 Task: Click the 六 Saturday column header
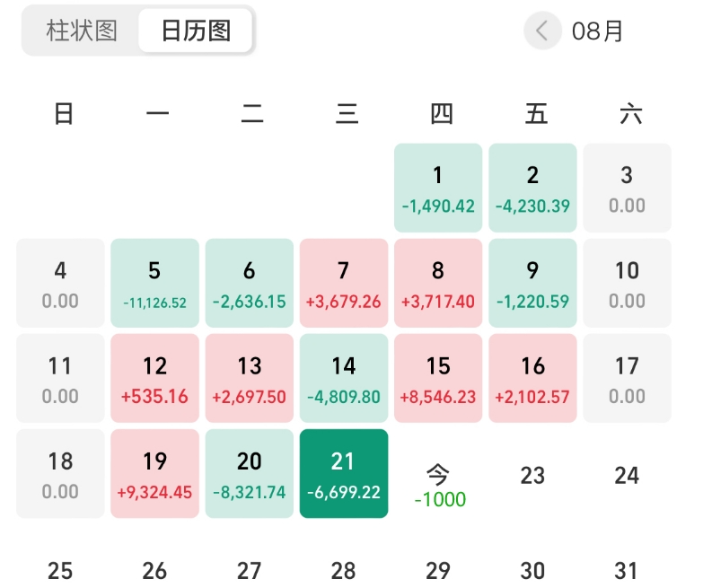[631, 113]
